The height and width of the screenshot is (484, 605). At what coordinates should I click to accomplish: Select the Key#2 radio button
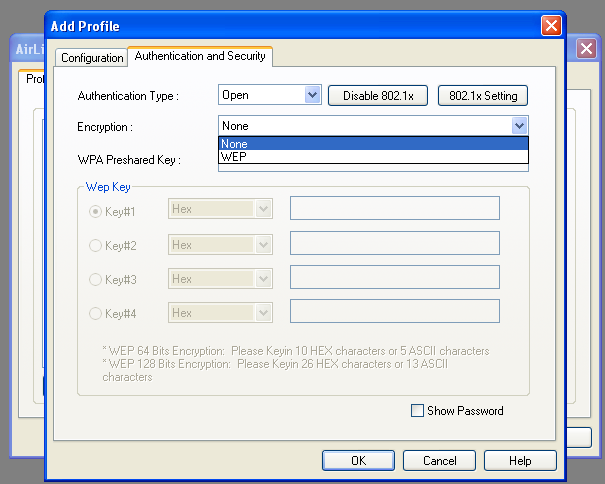[x=96, y=245]
